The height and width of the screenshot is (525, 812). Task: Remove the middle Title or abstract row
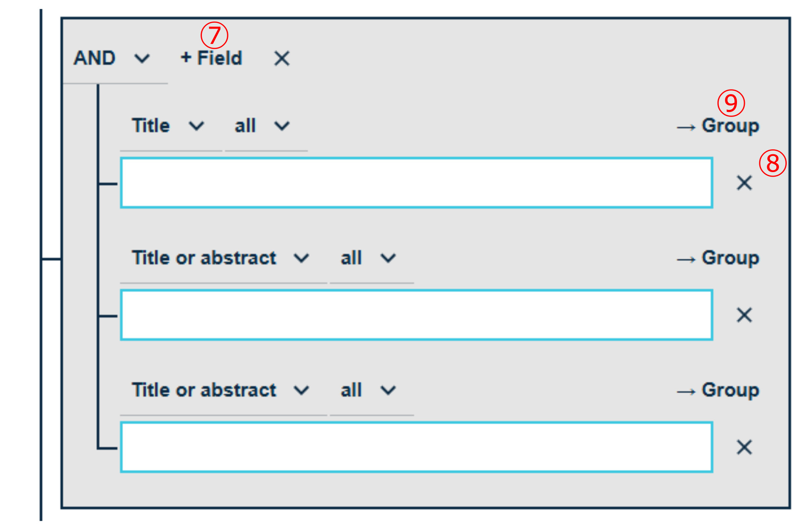(744, 315)
